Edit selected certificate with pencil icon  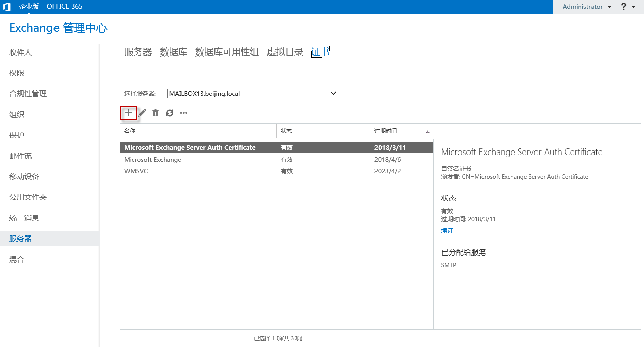coord(143,113)
